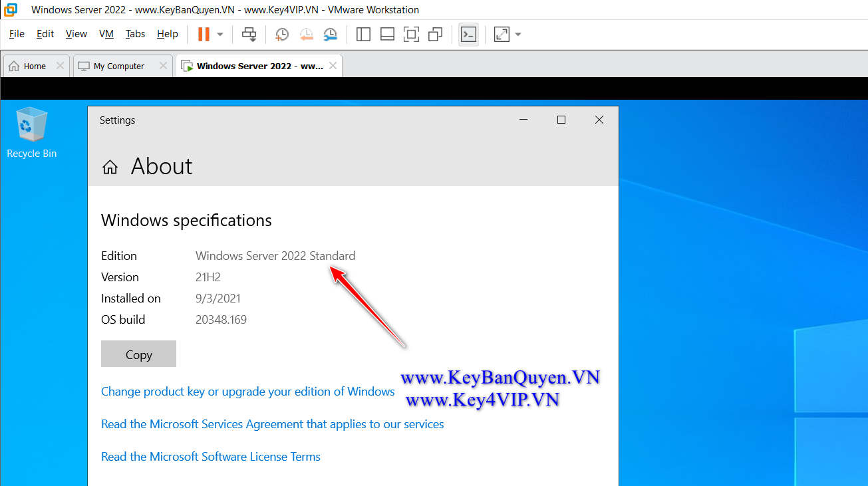Click the Windows specifications heading
This screenshot has width=868, height=486.
(x=186, y=221)
